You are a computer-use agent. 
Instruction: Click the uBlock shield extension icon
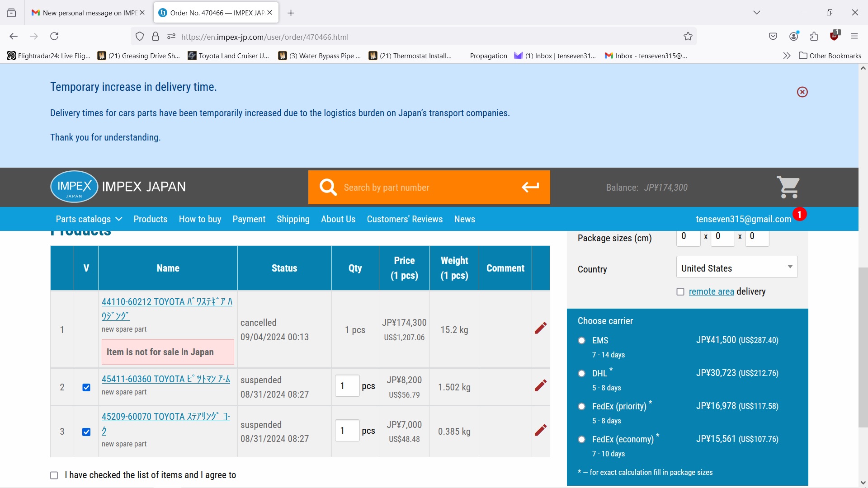[835, 36]
